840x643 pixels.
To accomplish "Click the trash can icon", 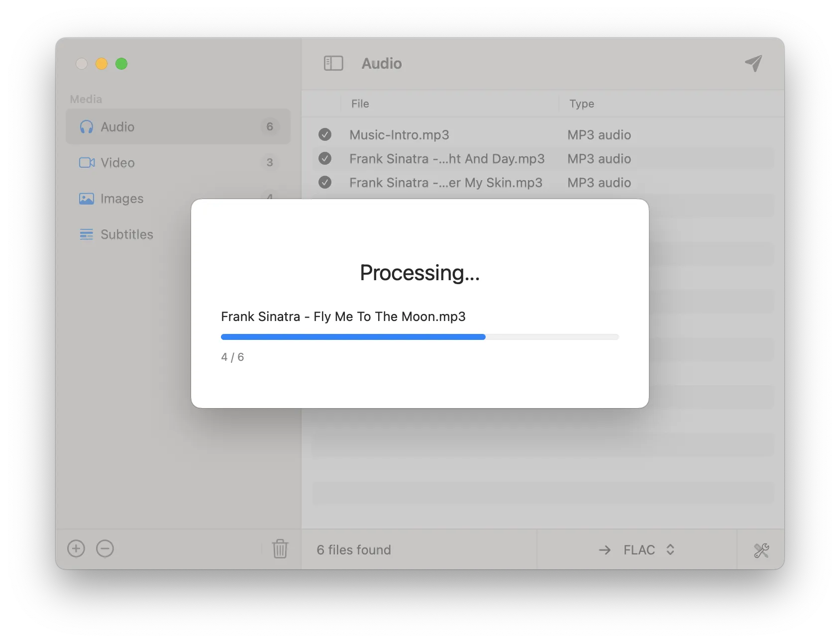I will click(x=280, y=549).
